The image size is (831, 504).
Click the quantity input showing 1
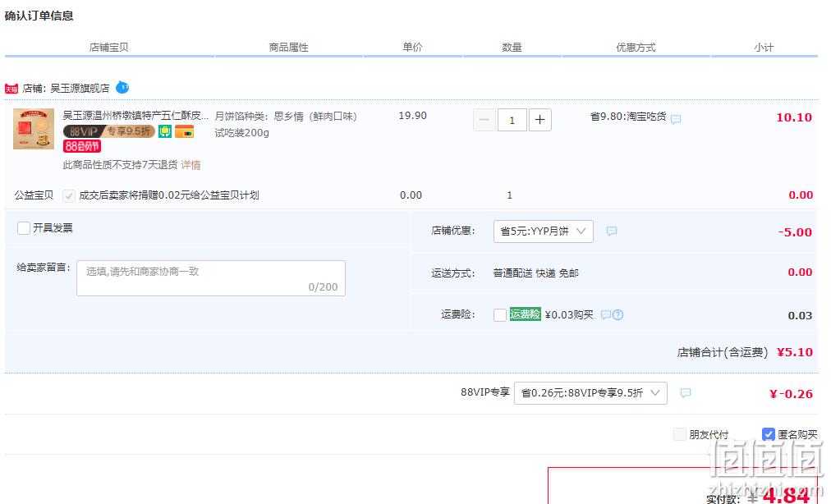click(512, 120)
